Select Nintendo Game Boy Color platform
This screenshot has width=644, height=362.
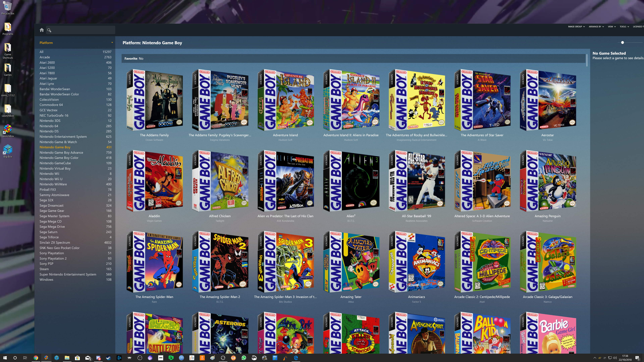(x=75, y=158)
